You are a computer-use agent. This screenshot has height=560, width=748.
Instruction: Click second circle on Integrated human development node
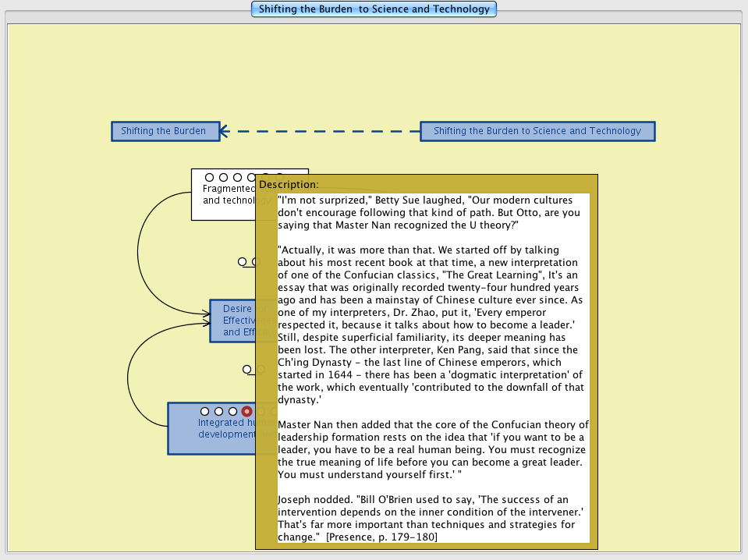pyautogui.click(x=218, y=411)
